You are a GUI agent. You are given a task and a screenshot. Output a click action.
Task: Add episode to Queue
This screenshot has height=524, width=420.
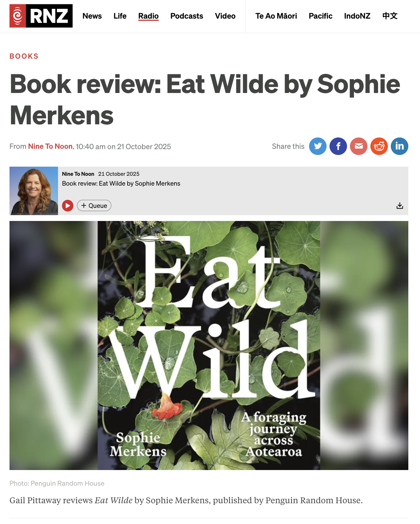tap(94, 206)
